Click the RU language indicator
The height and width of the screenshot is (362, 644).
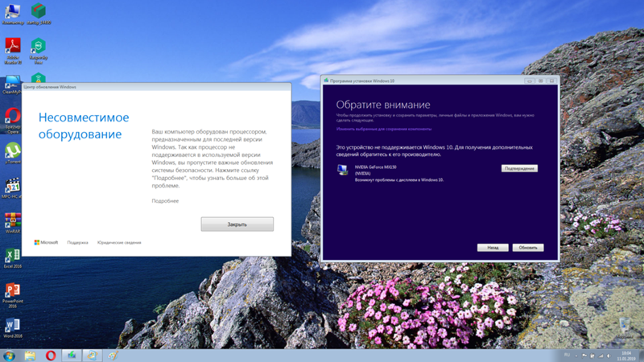567,355
